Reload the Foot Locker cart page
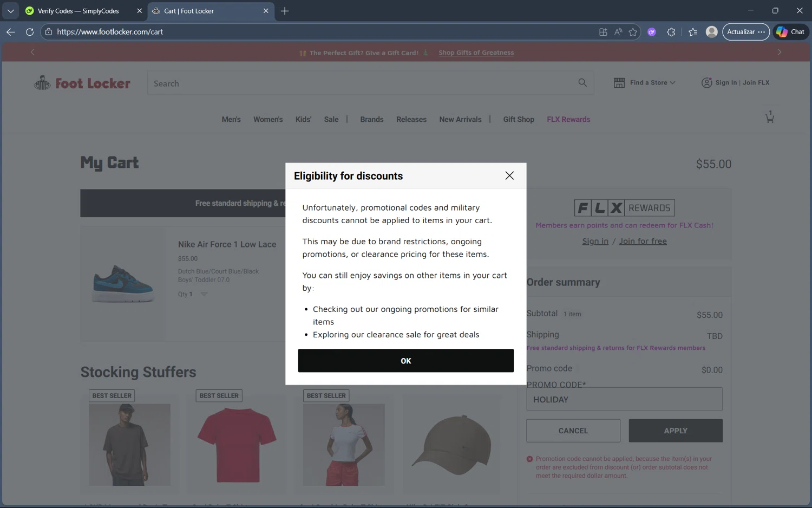 point(30,32)
